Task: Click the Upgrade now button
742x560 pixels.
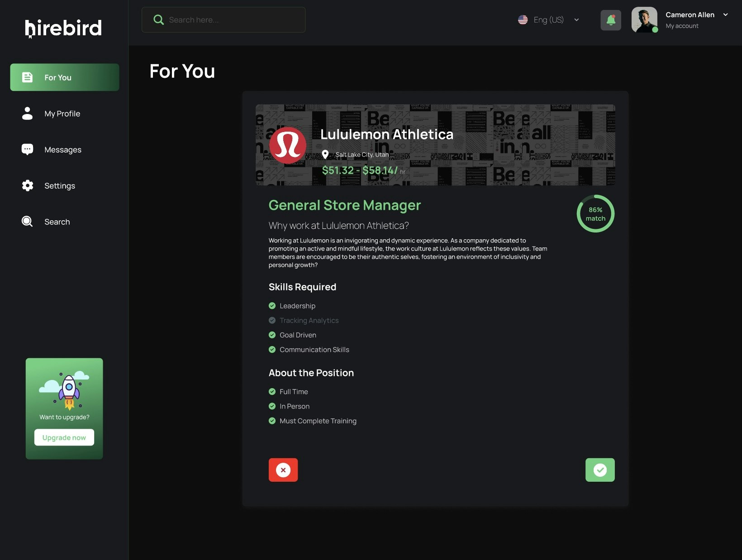Action: pyautogui.click(x=64, y=437)
